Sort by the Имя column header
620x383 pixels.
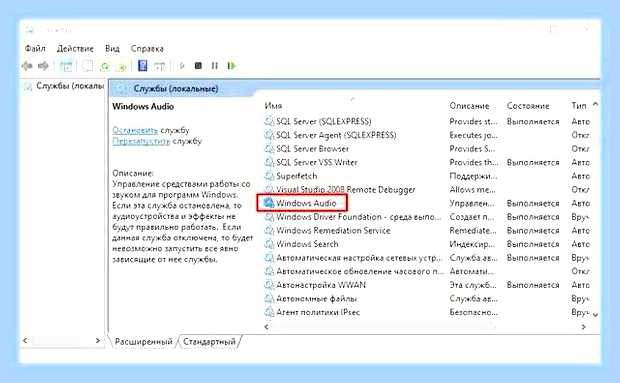pos(273,106)
